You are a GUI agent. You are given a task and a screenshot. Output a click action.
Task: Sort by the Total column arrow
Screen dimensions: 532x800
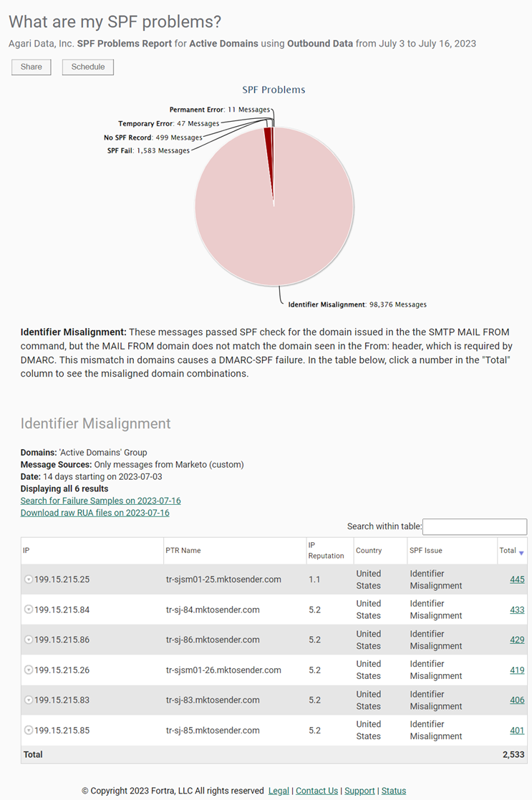click(521, 553)
